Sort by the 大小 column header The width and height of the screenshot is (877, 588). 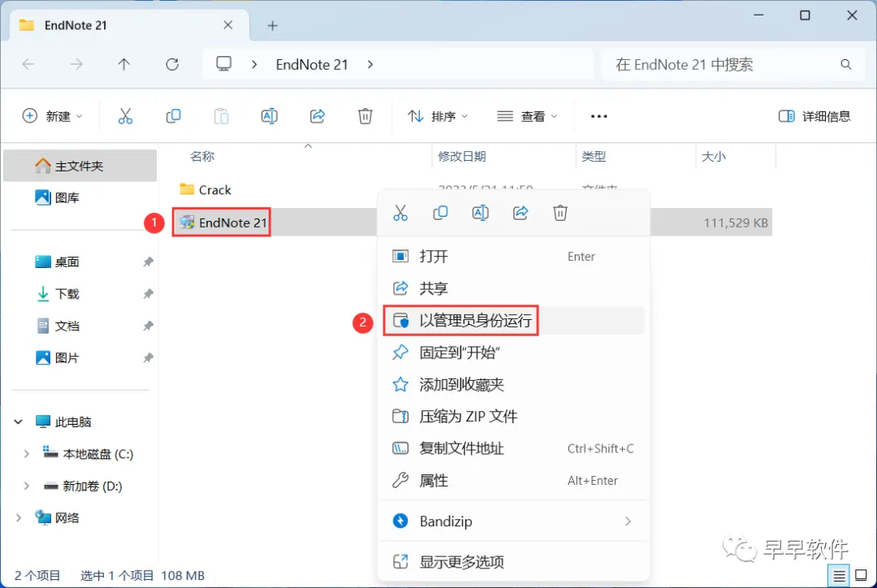(x=714, y=157)
